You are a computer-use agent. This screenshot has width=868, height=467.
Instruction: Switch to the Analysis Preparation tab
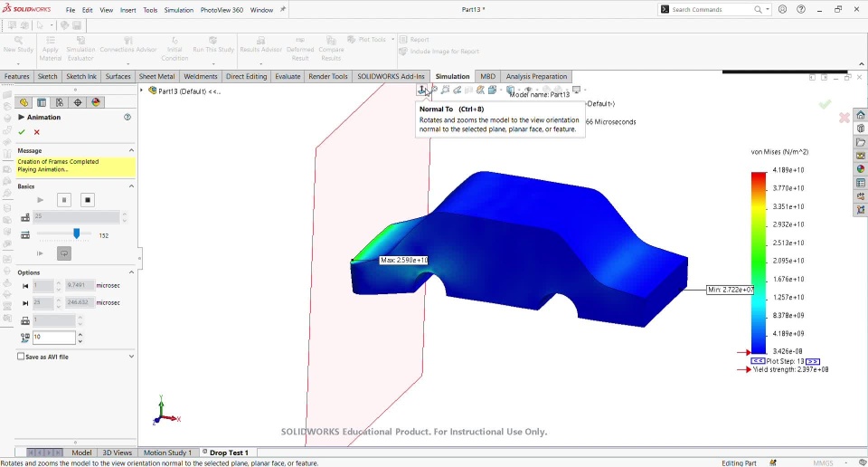(536, 76)
